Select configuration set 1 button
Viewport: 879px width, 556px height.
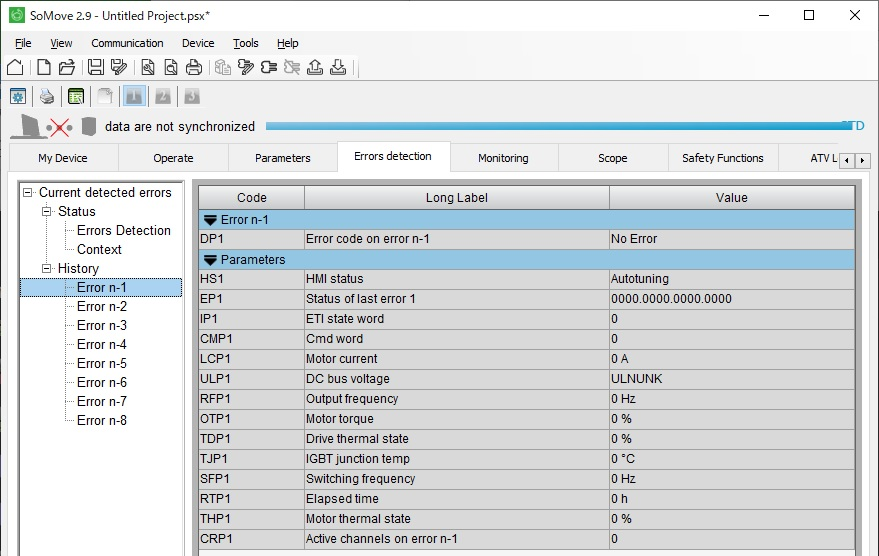pos(134,96)
